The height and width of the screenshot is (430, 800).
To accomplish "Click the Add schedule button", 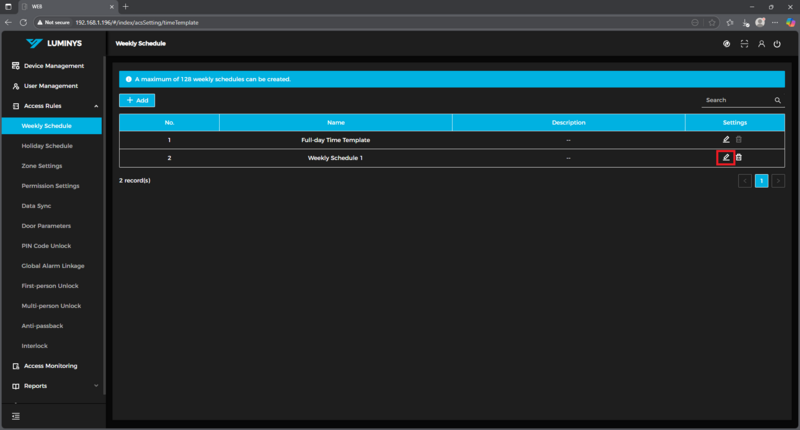I will point(137,100).
